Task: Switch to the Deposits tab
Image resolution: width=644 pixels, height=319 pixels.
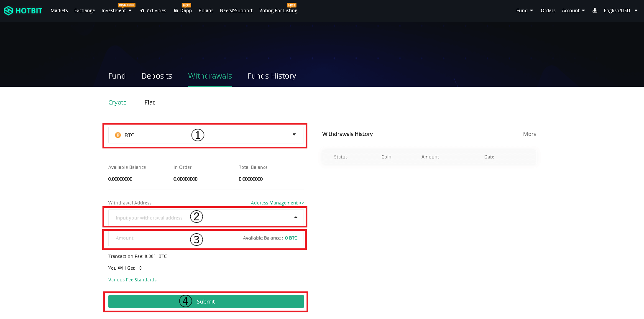Action: click(x=157, y=76)
